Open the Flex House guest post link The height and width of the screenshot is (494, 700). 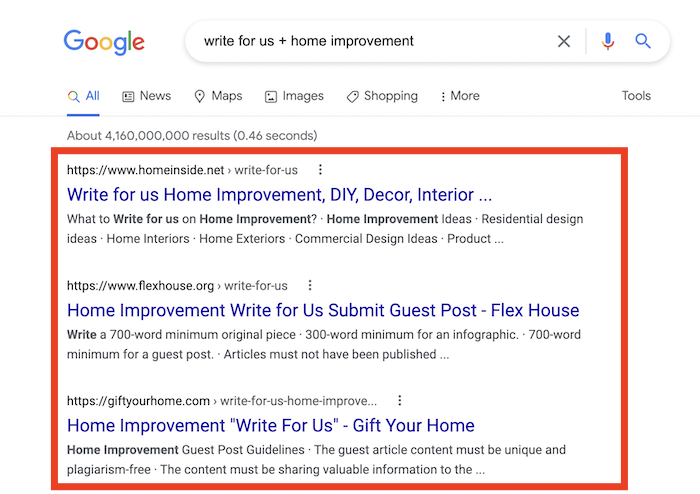coord(323,310)
